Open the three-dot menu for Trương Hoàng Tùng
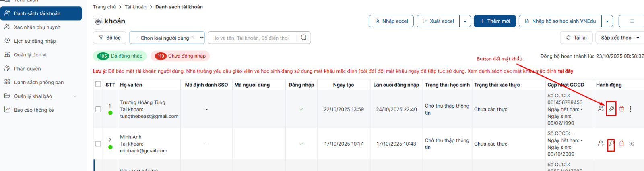Viewport: 644px width, 171px height. [630, 109]
